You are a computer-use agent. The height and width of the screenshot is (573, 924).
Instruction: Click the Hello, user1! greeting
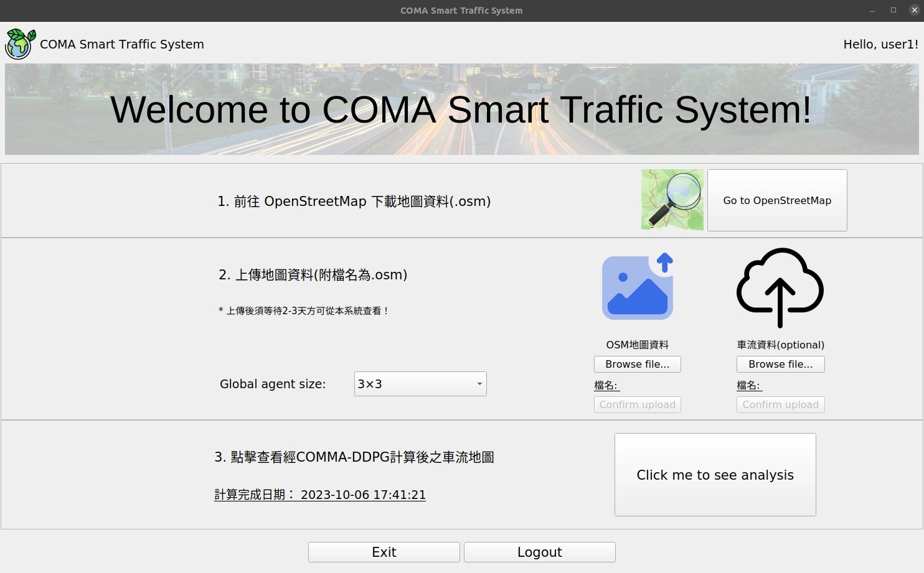coord(880,44)
